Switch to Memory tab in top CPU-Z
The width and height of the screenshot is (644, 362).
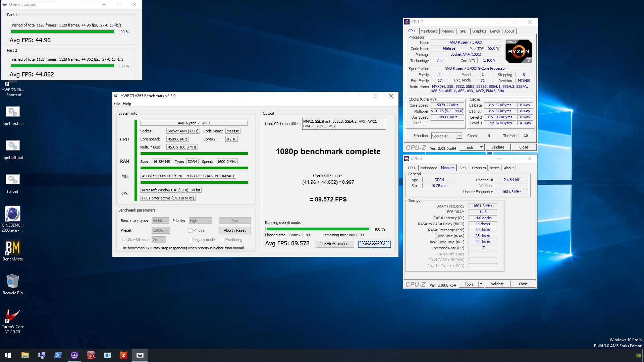click(x=448, y=31)
